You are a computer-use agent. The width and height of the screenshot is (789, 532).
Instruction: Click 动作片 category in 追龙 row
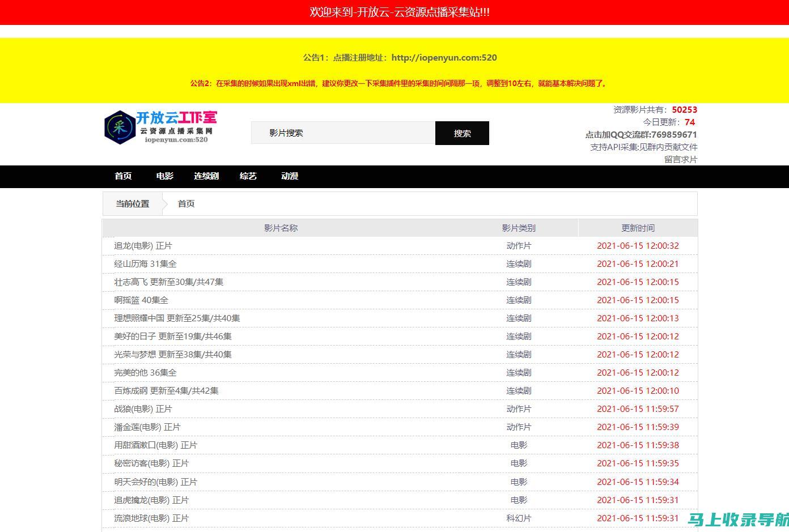pyautogui.click(x=519, y=245)
